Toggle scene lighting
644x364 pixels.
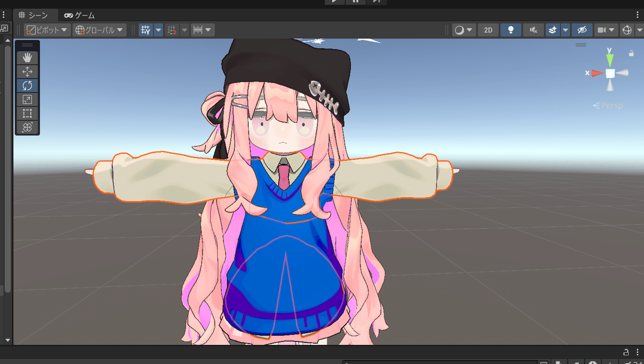coord(511,30)
